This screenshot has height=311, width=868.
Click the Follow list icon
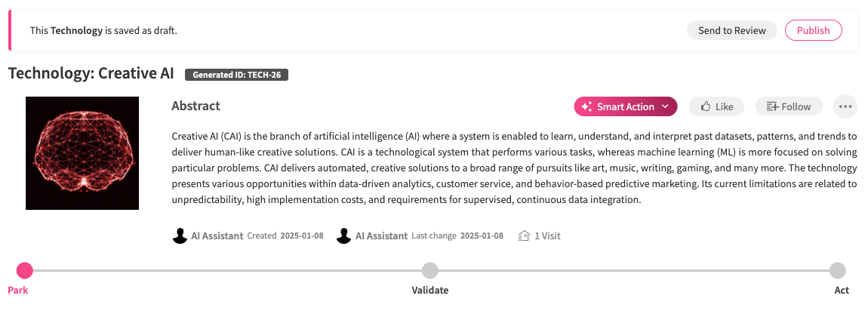(x=771, y=107)
